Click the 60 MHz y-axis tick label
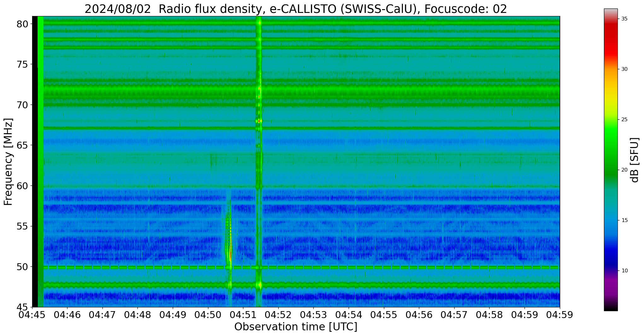Screen dimensions: 644x336 22,186
